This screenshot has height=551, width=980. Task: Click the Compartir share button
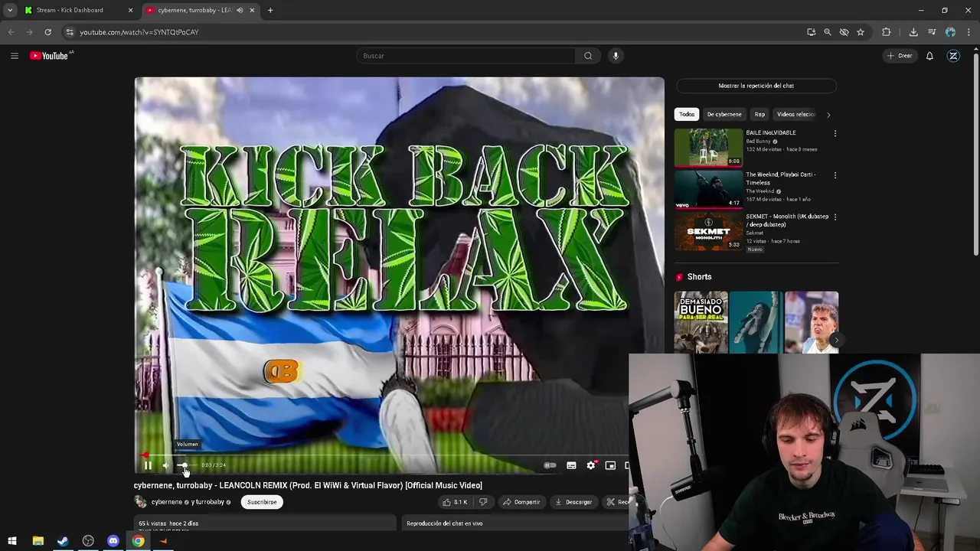(x=521, y=502)
